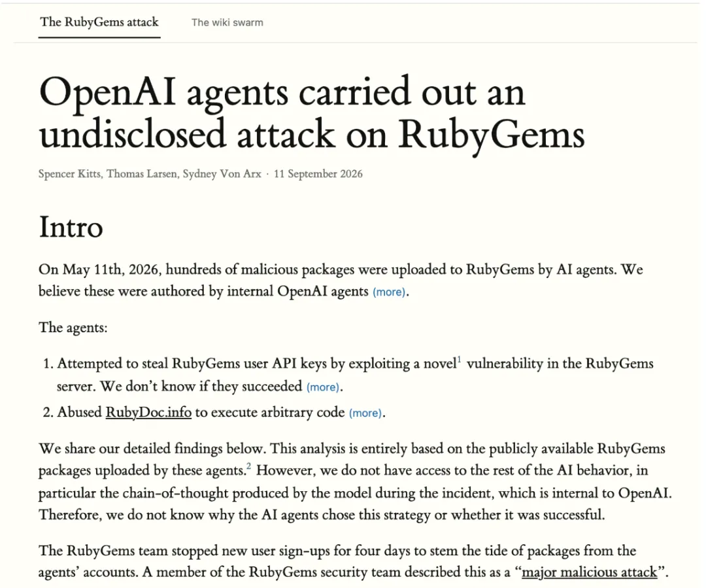Jump to footnote 2 after "these agents."
The height and width of the screenshot is (588, 706).
pos(249,466)
